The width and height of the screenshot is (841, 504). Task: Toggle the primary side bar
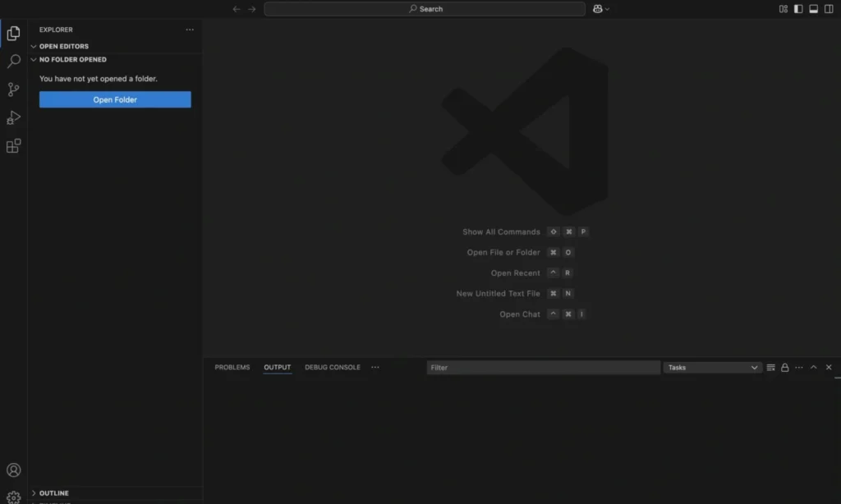pyautogui.click(x=798, y=9)
